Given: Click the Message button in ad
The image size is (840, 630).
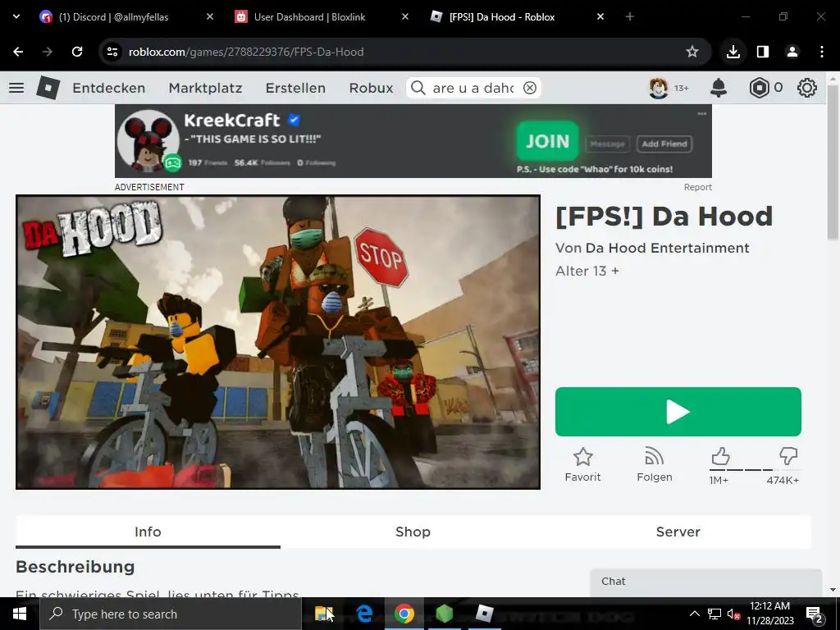Looking at the screenshot, I should pos(607,144).
